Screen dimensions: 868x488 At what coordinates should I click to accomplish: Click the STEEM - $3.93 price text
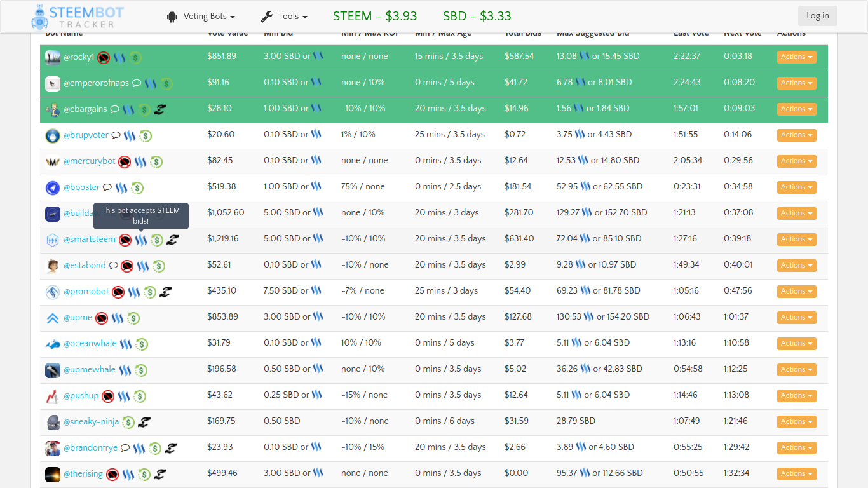375,16
